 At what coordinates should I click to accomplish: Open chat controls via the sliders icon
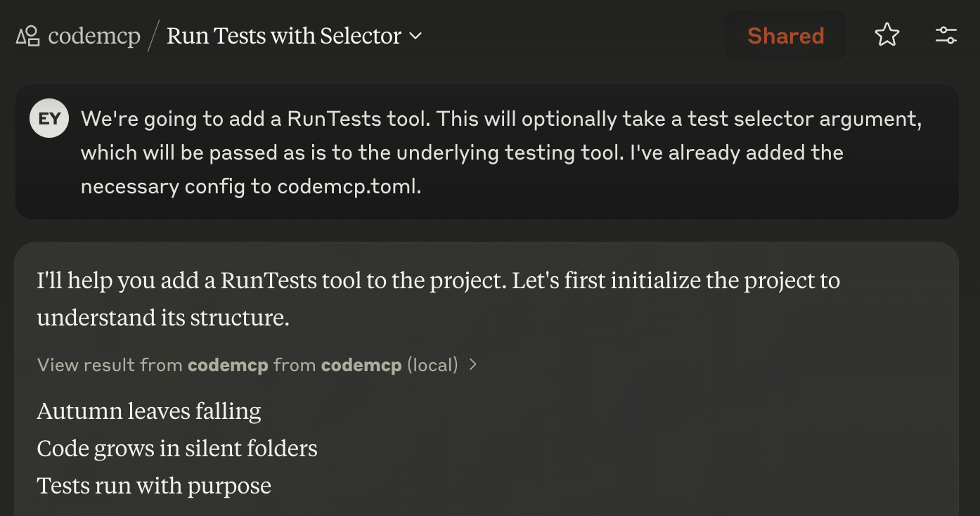coord(946,35)
